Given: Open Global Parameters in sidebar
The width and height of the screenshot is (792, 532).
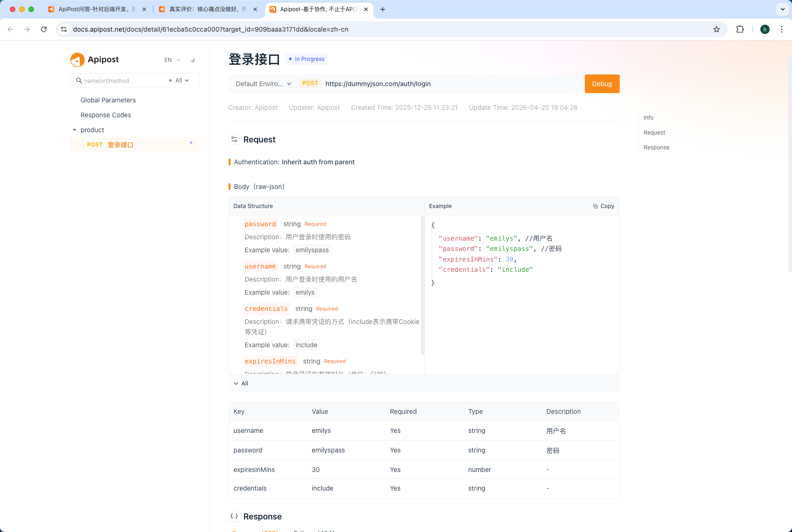Looking at the screenshot, I should (x=108, y=100).
